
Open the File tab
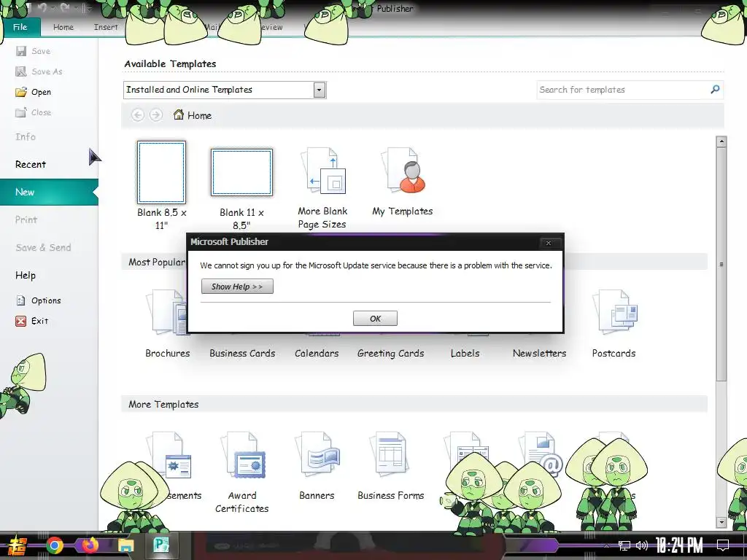coord(20,27)
